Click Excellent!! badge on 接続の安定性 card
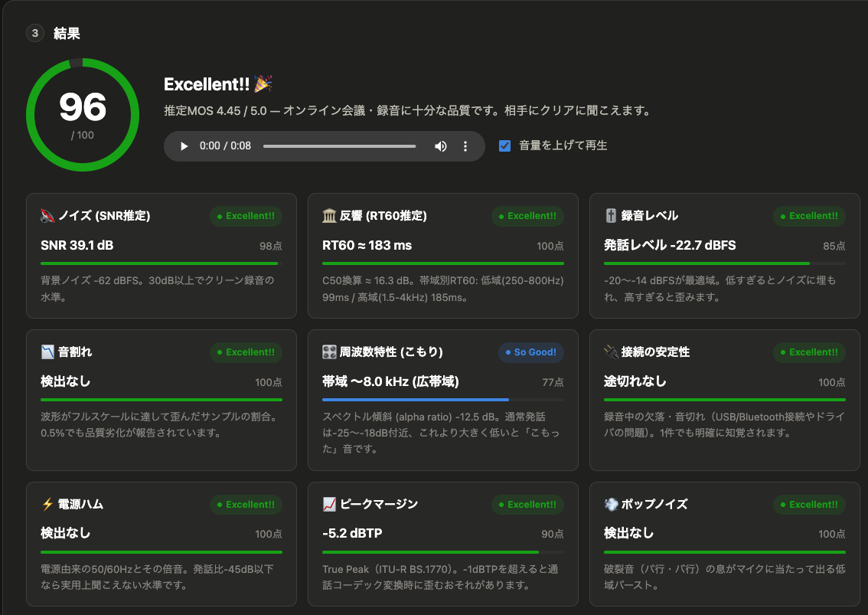 click(809, 352)
